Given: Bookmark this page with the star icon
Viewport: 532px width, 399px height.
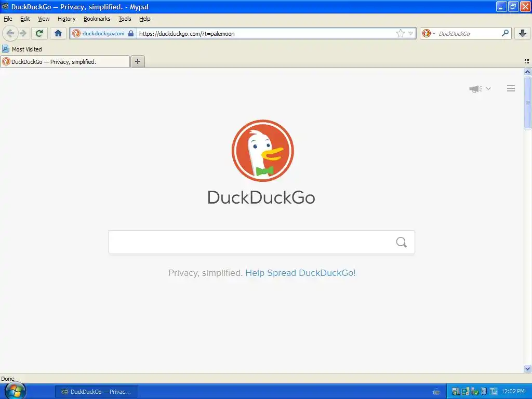Looking at the screenshot, I should [x=401, y=33].
